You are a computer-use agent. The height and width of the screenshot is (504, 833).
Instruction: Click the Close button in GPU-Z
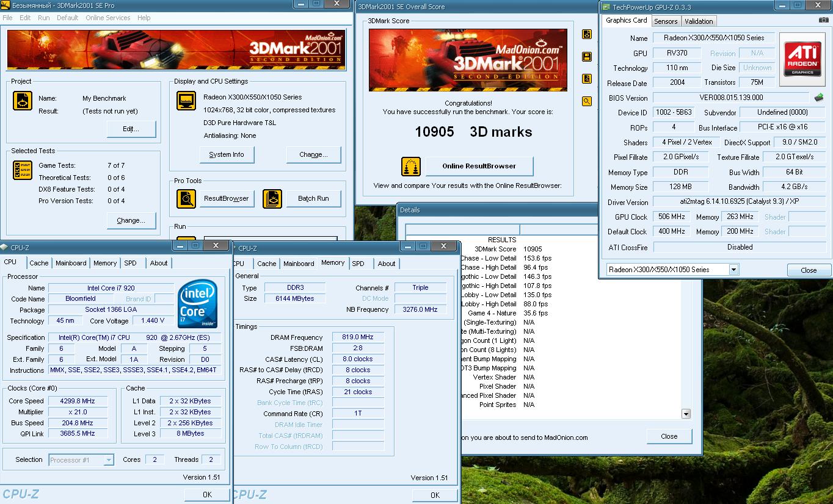tap(809, 270)
